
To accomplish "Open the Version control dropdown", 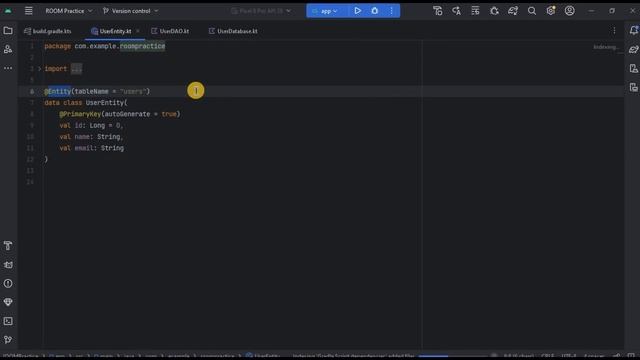I will pyautogui.click(x=130, y=11).
